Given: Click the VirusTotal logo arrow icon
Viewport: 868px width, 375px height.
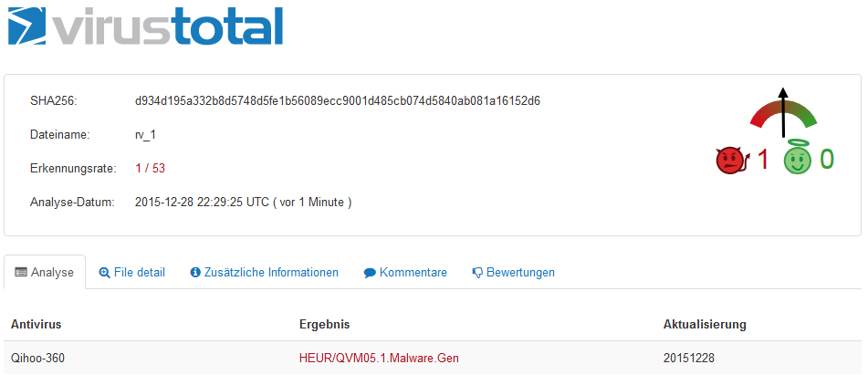Looking at the screenshot, I should (x=27, y=26).
